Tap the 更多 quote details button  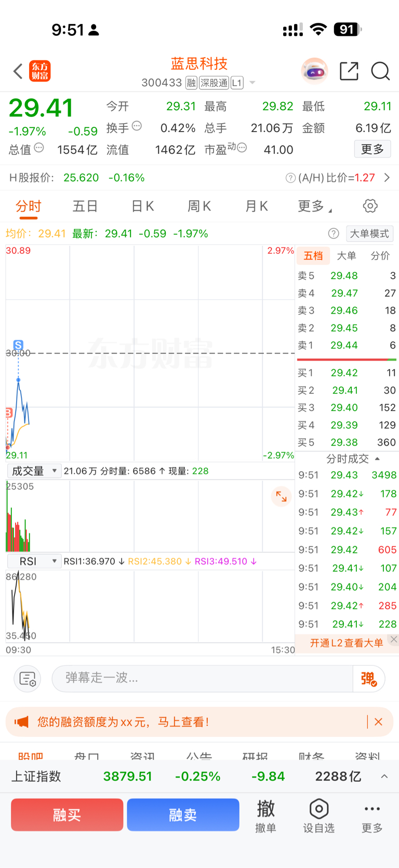click(x=373, y=149)
